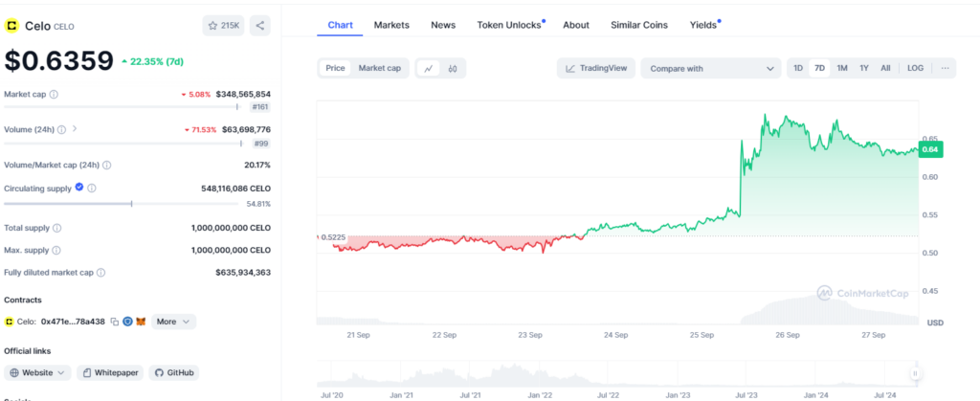Show Total supply info icon
This screenshot has height=401, width=980.
(x=56, y=229)
